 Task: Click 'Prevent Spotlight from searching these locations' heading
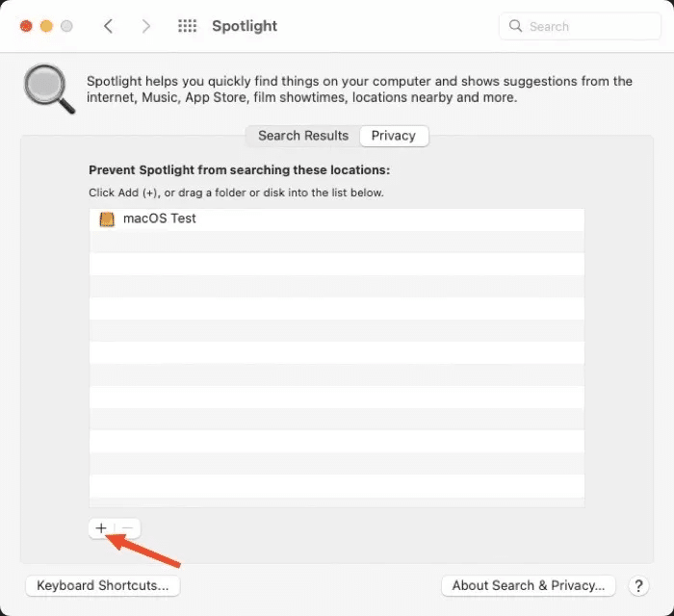(240, 170)
